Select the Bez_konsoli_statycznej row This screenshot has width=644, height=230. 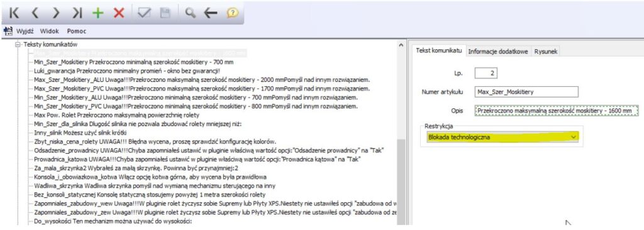[150, 195]
